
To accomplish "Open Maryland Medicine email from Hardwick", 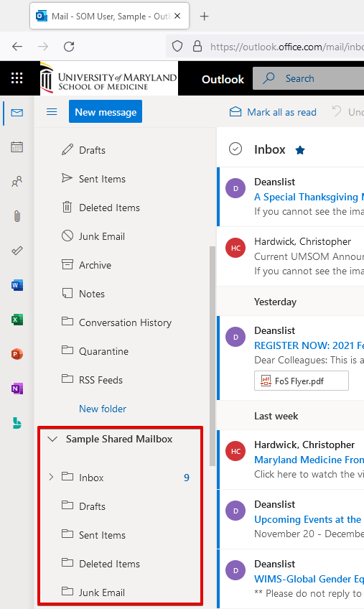I will pos(291,460).
